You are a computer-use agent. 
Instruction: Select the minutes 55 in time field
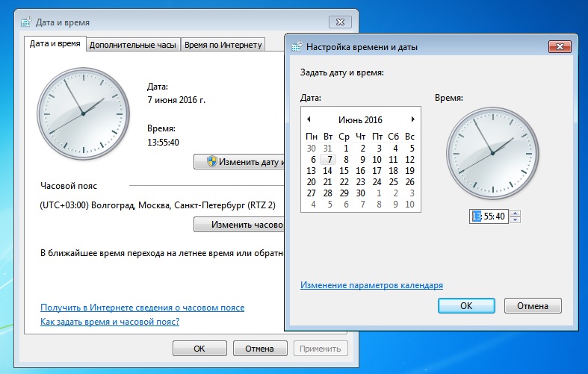(489, 216)
